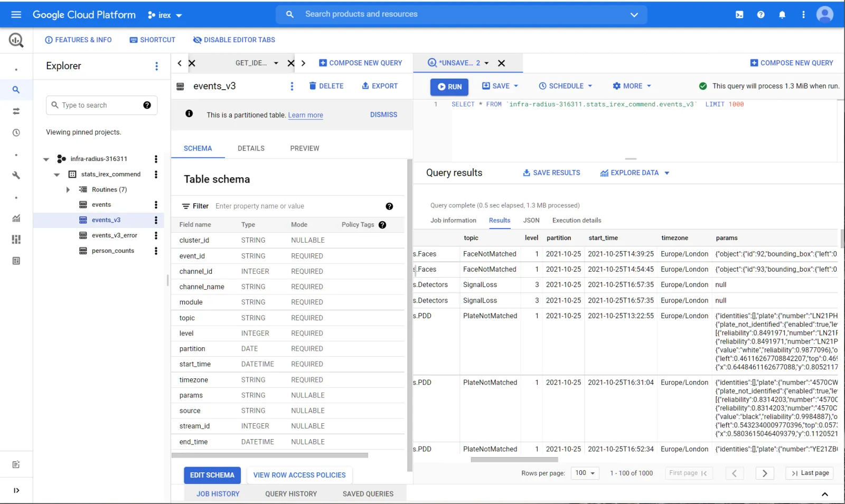Image resolution: width=845 pixels, height=504 pixels.
Task: Click the EDIT SCHEMA button
Action: tap(212, 476)
